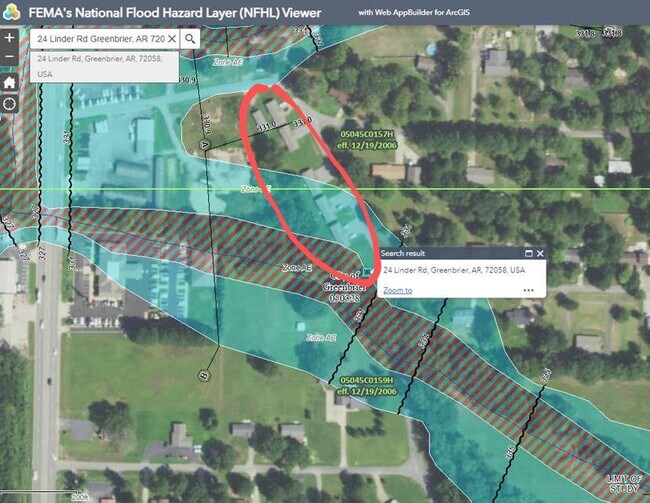Screen dimensions: 650x503
Task: Open popup more options ellipsis
Action: pyautogui.click(x=528, y=291)
